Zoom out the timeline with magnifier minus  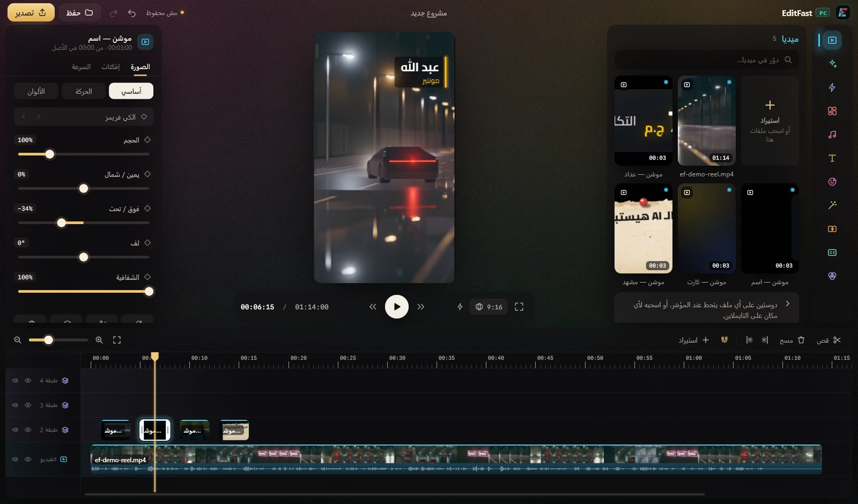pyautogui.click(x=18, y=340)
